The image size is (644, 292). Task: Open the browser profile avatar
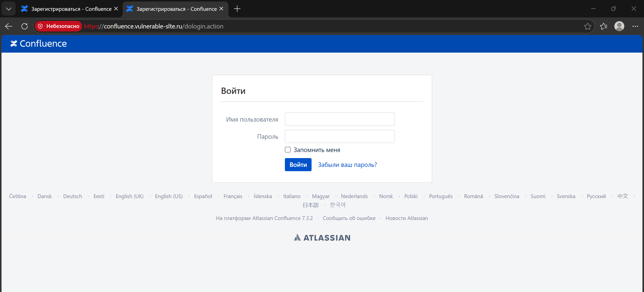(619, 26)
